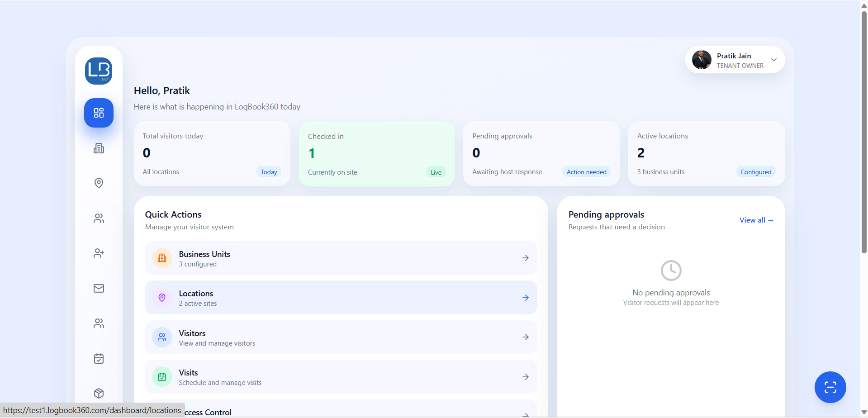Click the box package sidebar icon

pyautogui.click(x=99, y=393)
